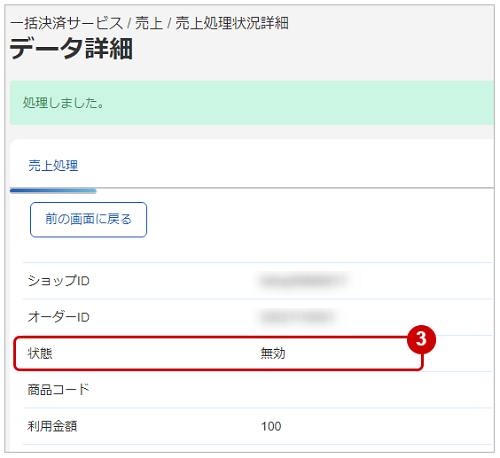Open the 売上 breadcrumb item
Image resolution: width=500 pixels, height=458 pixels.
point(149,23)
